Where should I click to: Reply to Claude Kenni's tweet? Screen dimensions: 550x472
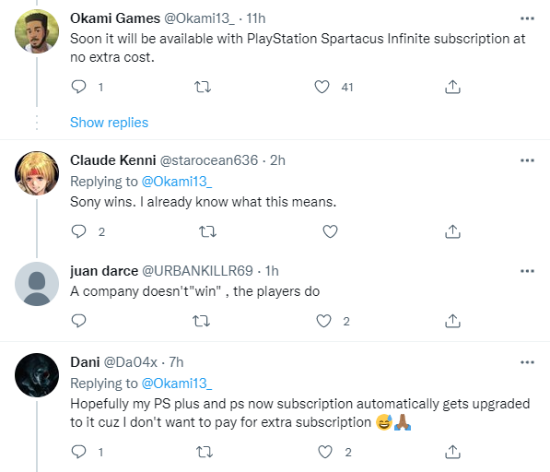(79, 231)
